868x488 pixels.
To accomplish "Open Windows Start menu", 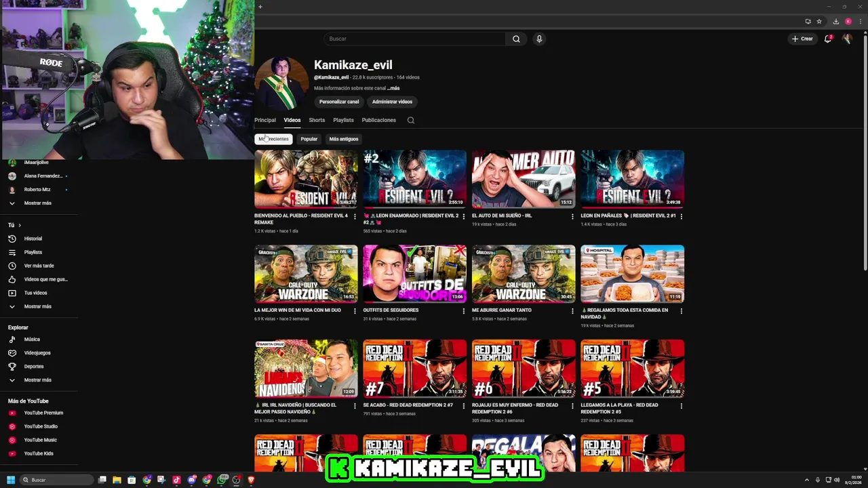I will (x=11, y=480).
